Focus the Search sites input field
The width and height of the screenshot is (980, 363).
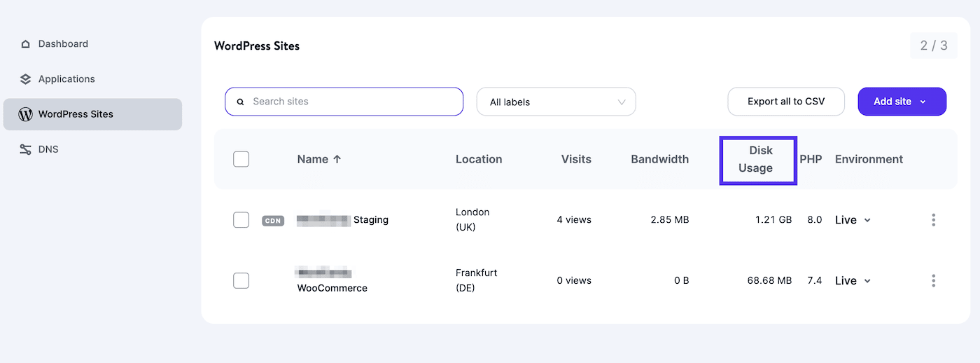point(344,102)
